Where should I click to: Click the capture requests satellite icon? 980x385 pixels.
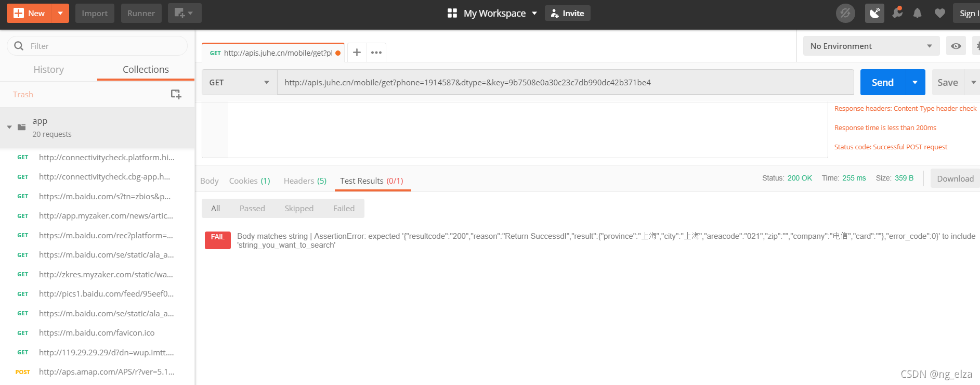coord(874,13)
